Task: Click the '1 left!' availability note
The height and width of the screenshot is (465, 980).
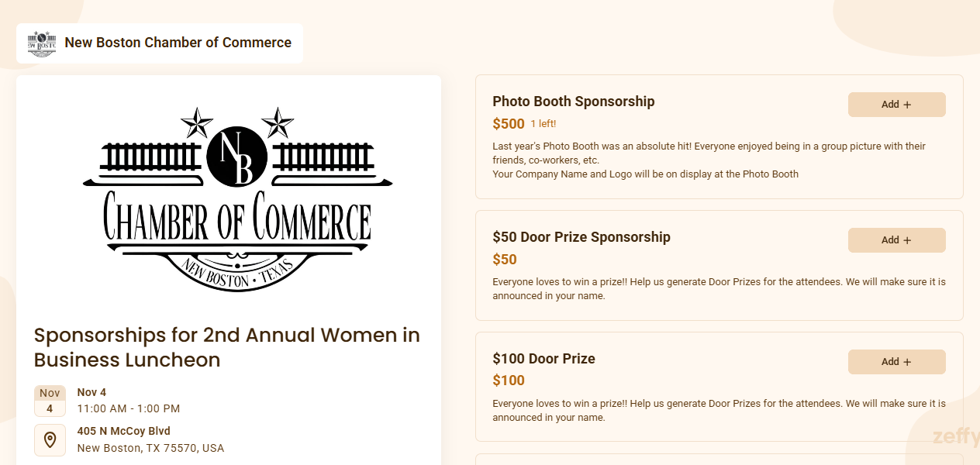Action: pos(543,124)
